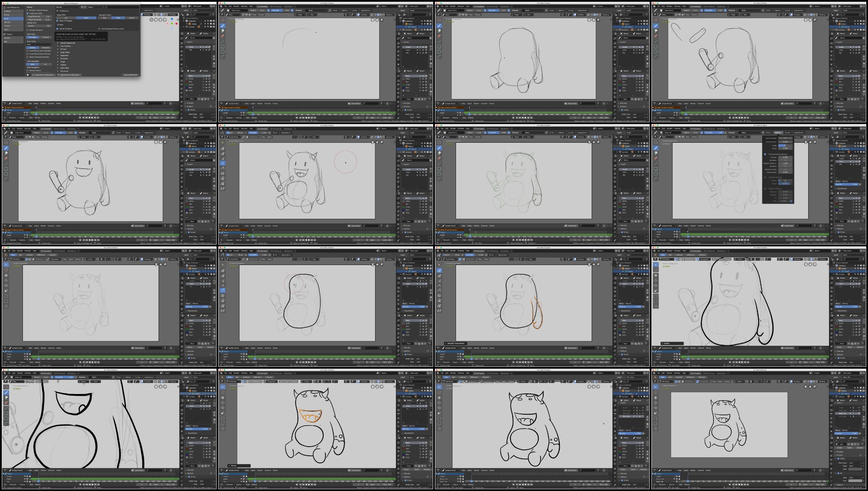
Task: Select the To Sphere tool in the Resize panel frame
Action: tap(223, 428)
